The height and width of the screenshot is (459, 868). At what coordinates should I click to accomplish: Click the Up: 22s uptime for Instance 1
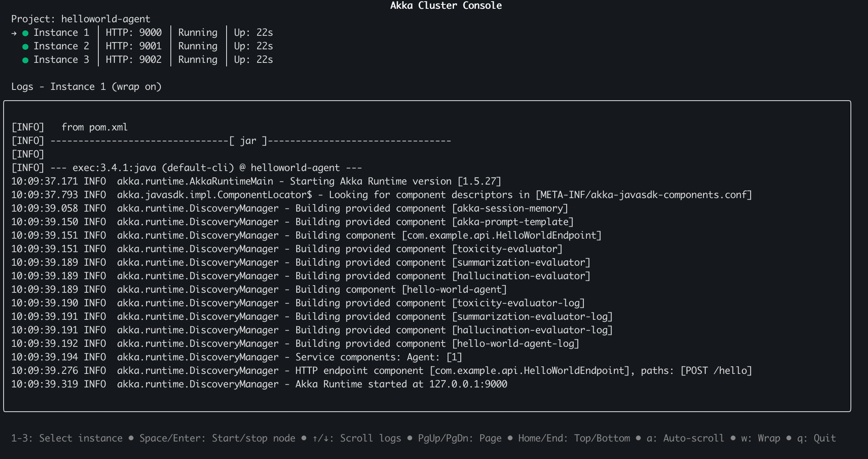[253, 33]
